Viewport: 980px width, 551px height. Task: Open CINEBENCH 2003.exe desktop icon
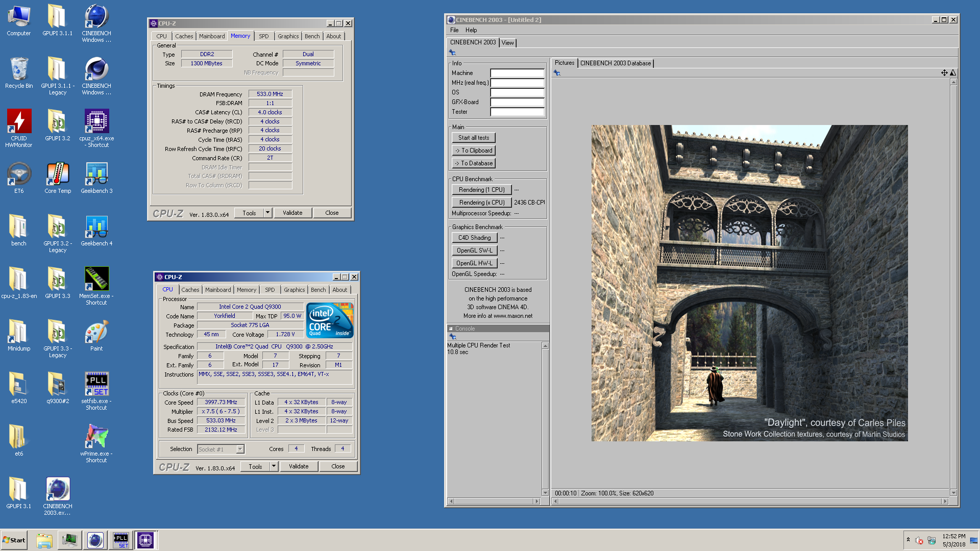[58, 496]
